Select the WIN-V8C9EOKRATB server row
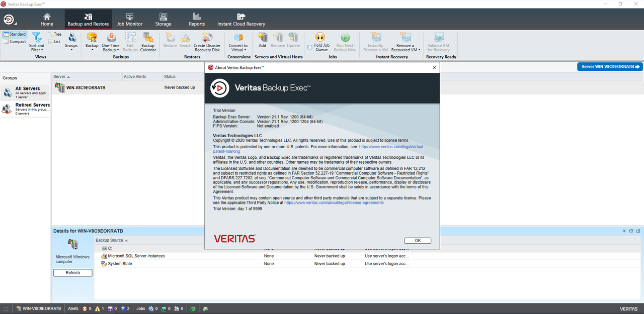The image size is (644, 314). click(x=128, y=87)
